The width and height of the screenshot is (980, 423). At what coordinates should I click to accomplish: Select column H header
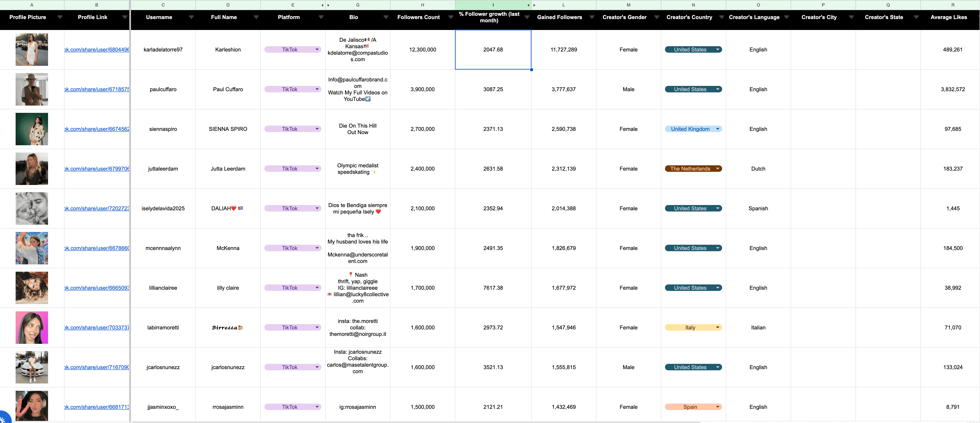(x=422, y=5)
